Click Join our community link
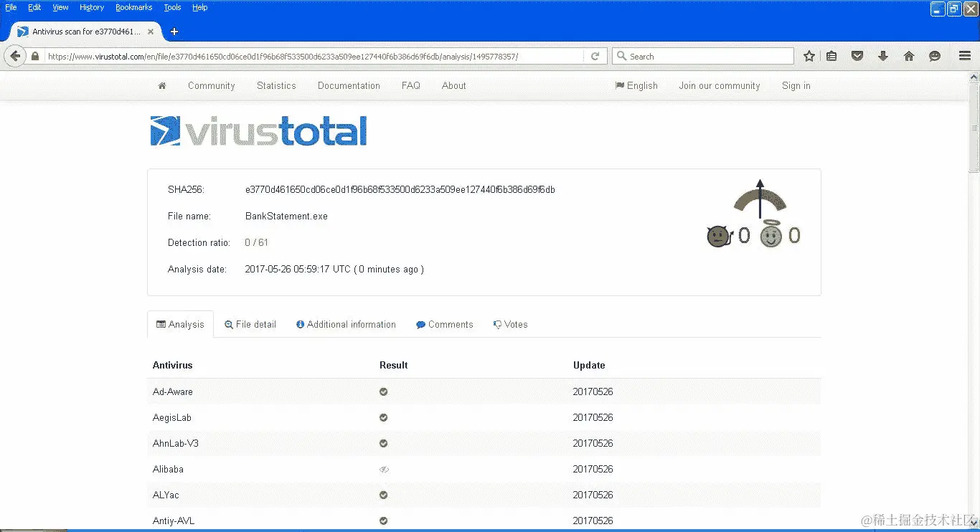The width and height of the screenshot is (980, 532). click(x=720, y=85)
